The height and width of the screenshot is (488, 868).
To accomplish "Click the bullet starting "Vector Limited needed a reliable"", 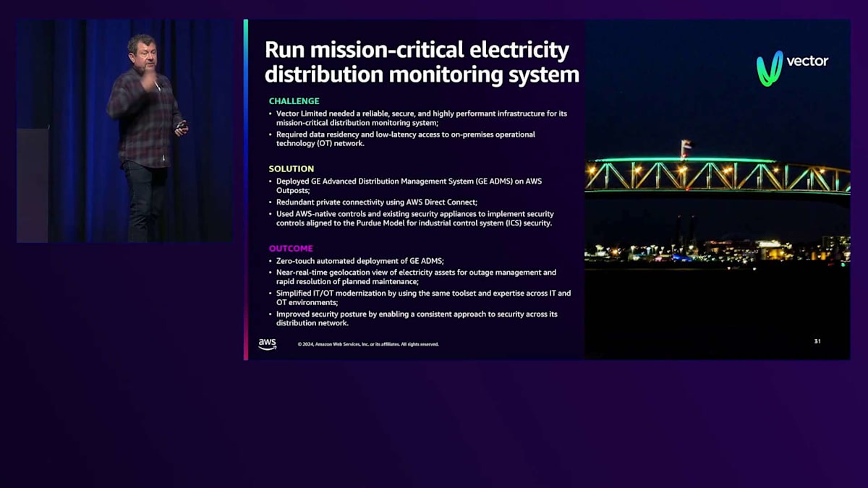I will [x=419, y=118].
